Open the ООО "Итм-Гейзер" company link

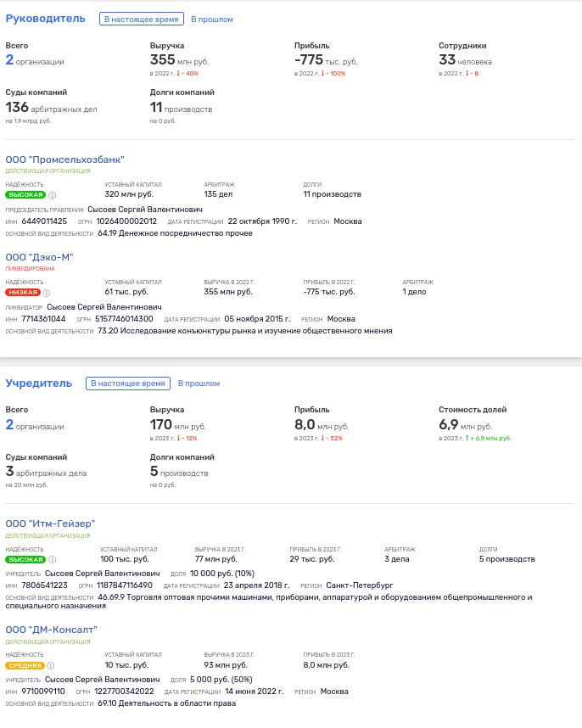coord(50,524)
